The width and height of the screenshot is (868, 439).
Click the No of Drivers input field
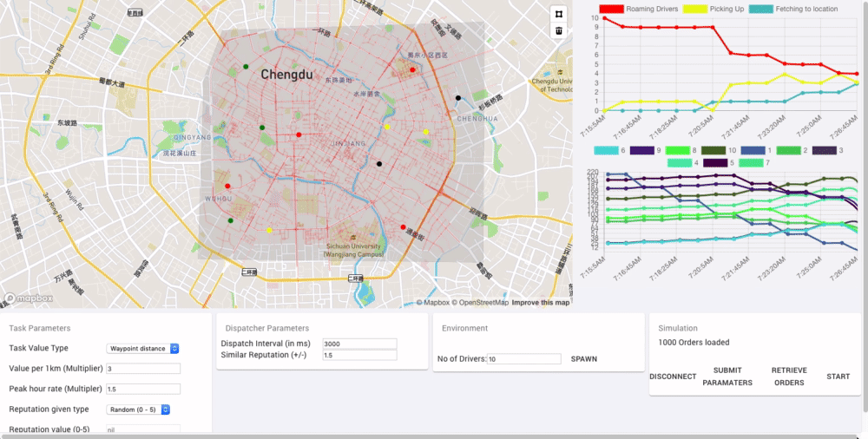(x=523, y=359)
